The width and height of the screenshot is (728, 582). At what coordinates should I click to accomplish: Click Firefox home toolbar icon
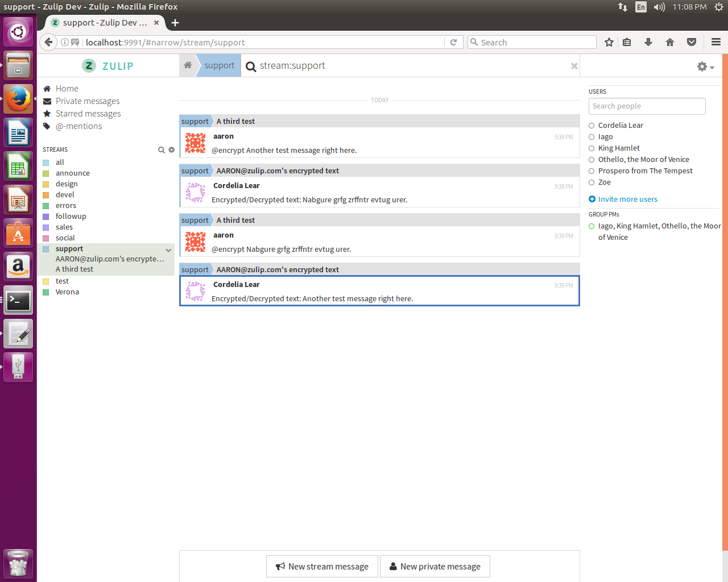[x=670, y=42]
